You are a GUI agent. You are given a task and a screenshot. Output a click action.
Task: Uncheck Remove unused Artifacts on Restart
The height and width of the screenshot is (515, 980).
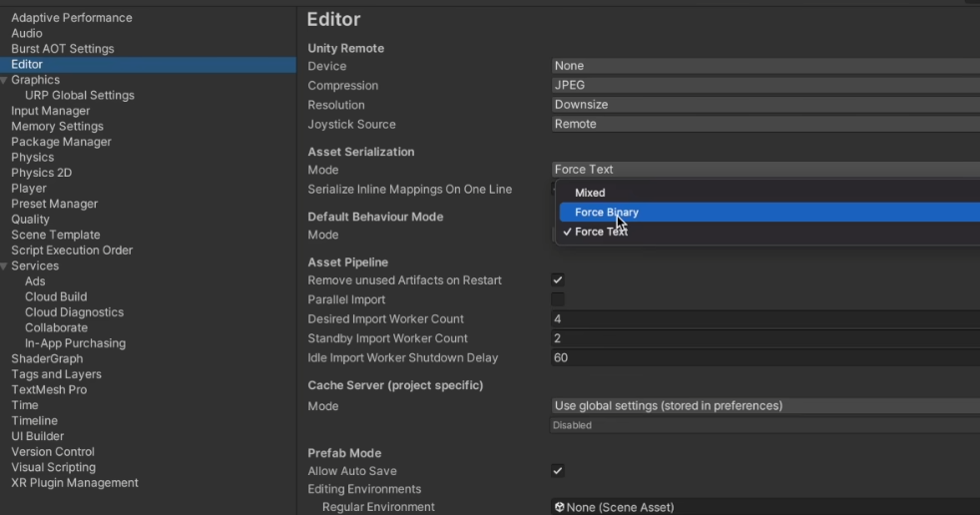[x=558, y=280]
